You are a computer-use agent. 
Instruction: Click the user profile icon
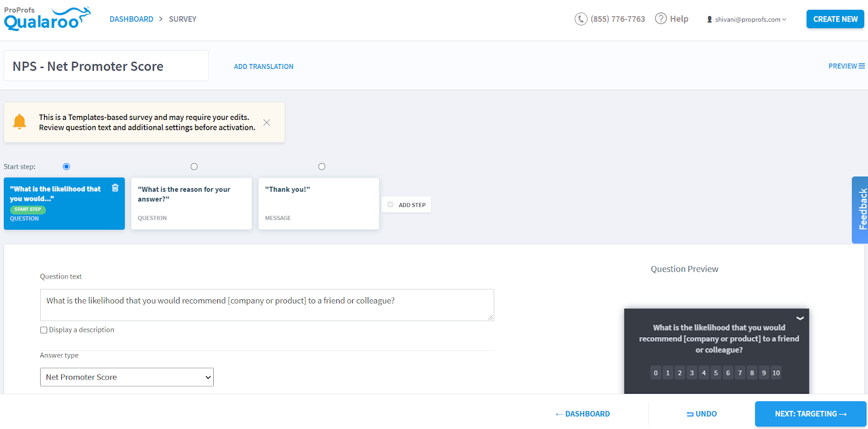[x=710, y=20]
